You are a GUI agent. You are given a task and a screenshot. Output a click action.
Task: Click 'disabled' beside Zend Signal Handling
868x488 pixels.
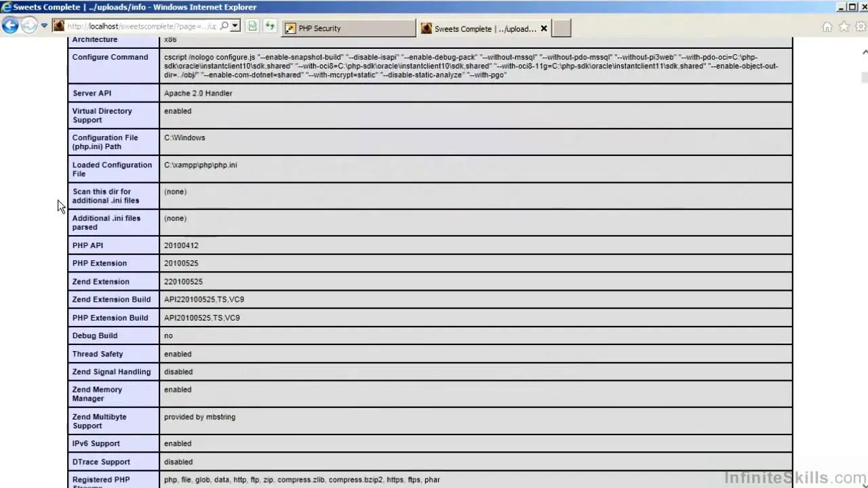[x=178, y=371]
